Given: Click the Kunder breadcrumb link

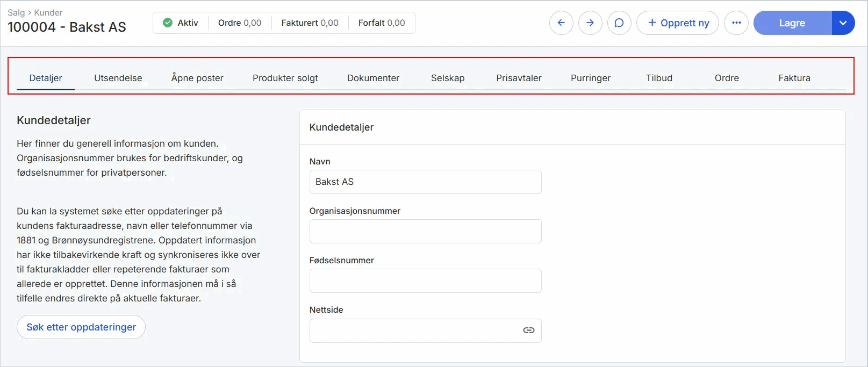Looking at the screenshot, I should 48,12.
